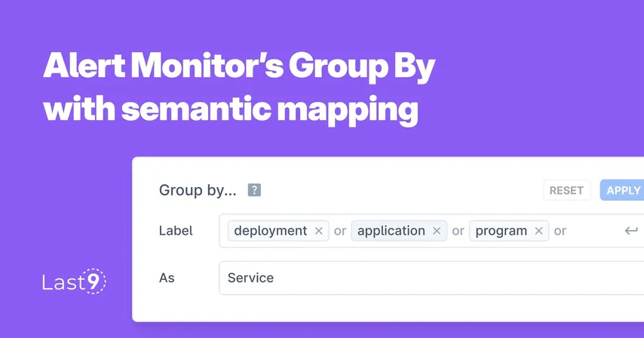Viewport: 644px width, 338px height.
Task: Select the deployment tag text
Action: click(271, 231)
